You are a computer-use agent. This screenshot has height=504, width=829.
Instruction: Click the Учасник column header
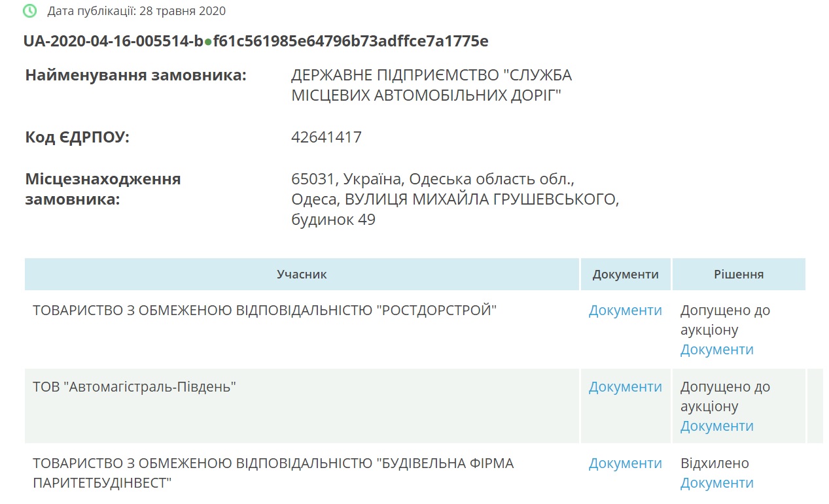pyautogui.click(x=302, y=275)
